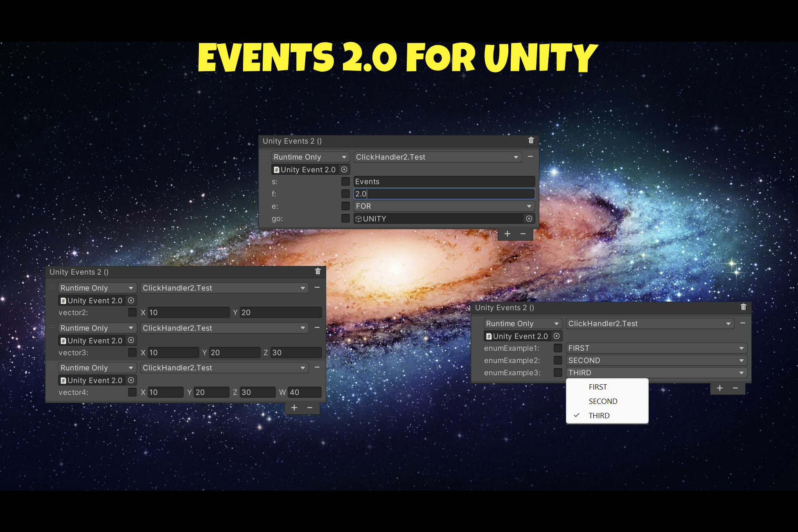Enable the checkbox next to the f field

coord(345,194)
